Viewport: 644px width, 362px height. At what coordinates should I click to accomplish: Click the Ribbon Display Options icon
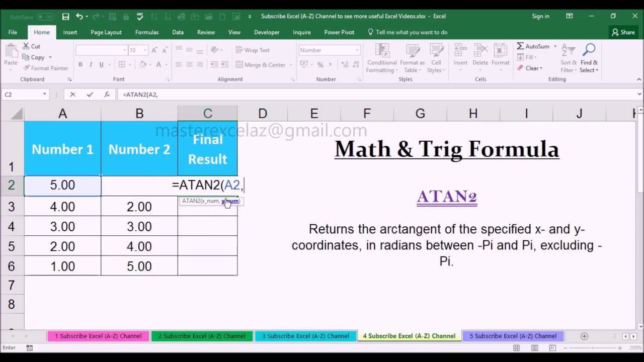coord(570,16)
